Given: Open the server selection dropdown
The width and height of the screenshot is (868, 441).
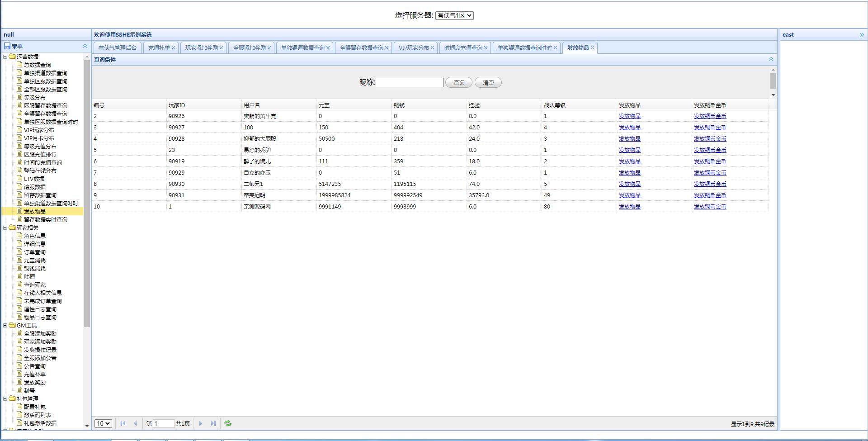Looking at the screenshot, I should click(x=454, y=15).
